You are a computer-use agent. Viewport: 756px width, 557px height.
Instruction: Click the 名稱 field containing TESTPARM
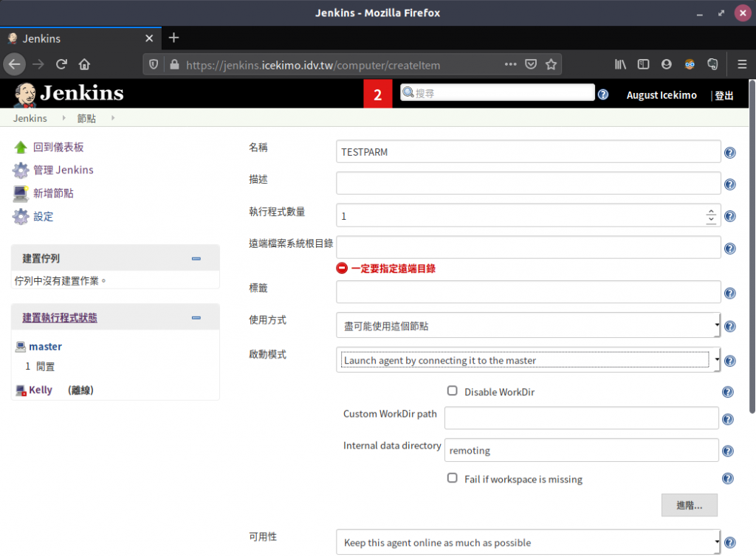coord(529,152)
